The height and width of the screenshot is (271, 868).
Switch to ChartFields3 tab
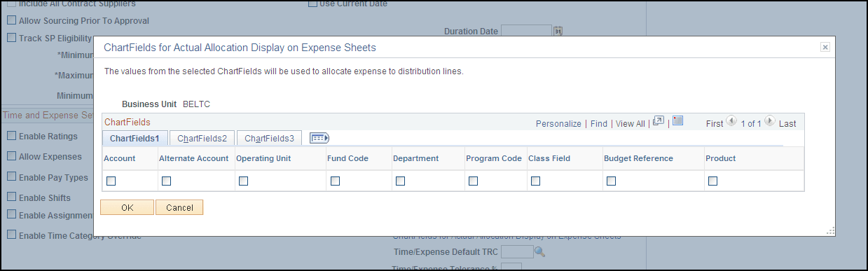tap(269, 139)
